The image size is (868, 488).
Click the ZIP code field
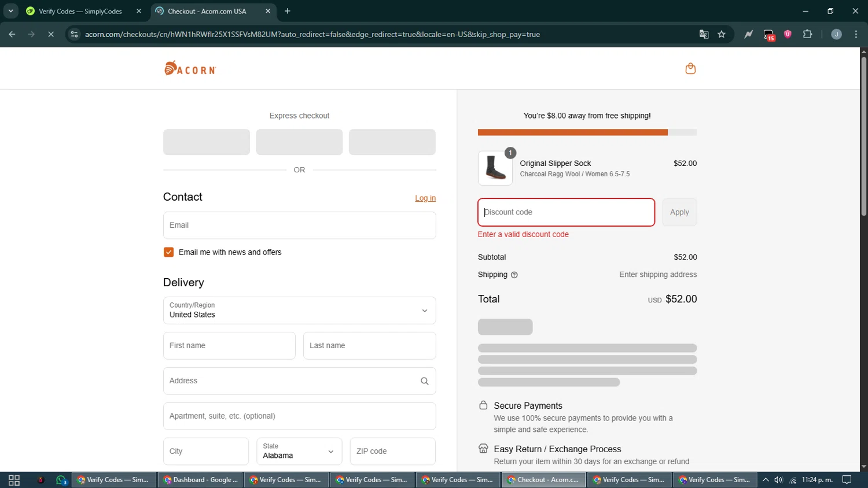[392, 452]
